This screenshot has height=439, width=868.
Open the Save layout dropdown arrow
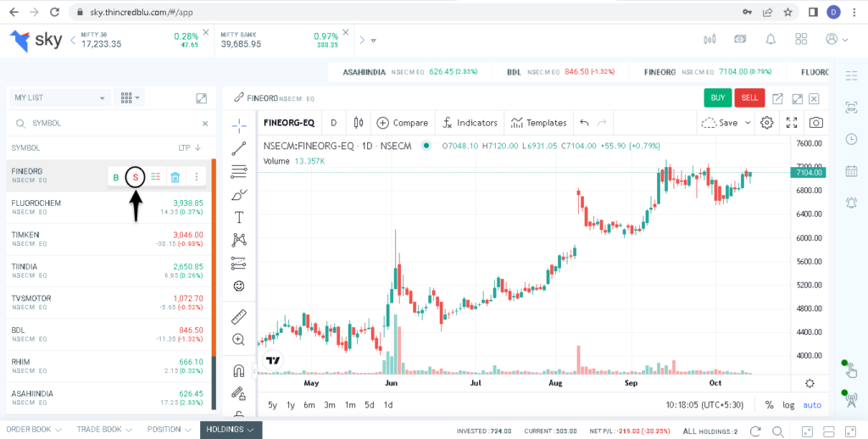(x=748, y=123)
